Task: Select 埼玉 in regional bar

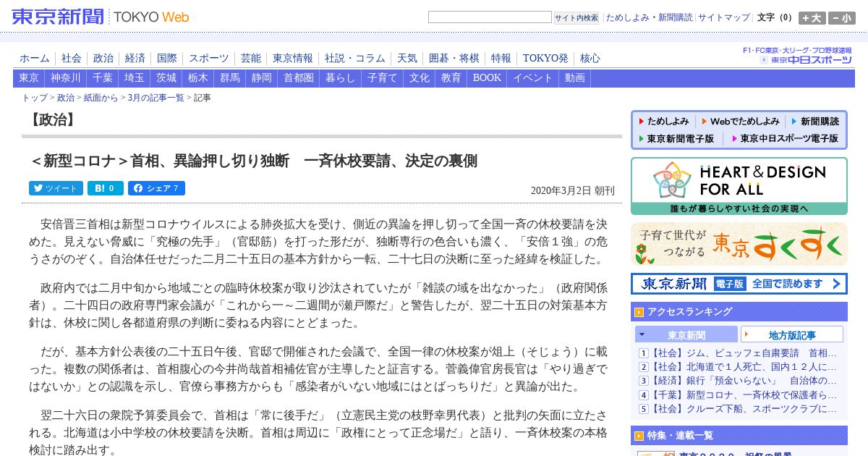Action: (x=135, y=78)
